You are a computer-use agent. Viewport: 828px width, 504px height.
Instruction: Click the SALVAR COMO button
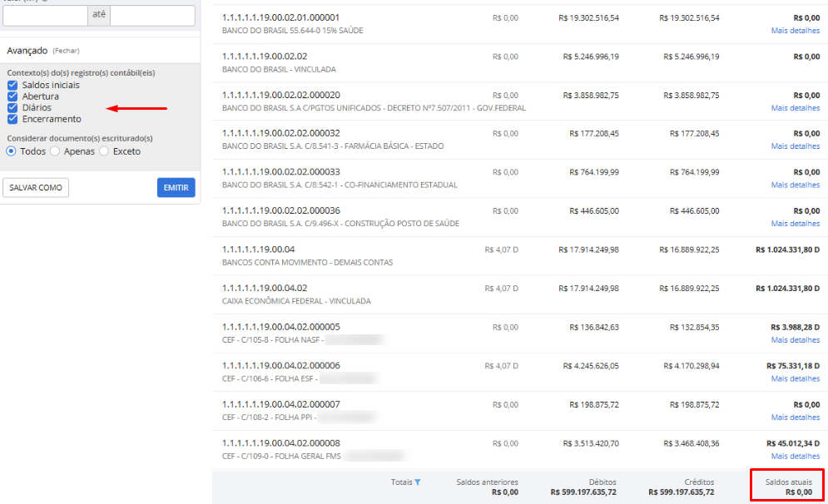click(36, 187)
